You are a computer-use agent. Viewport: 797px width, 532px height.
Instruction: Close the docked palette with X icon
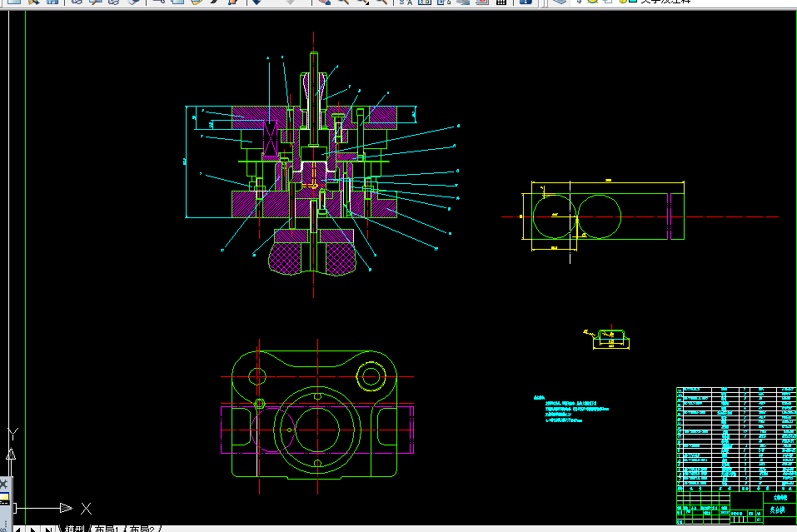(3, 484)
